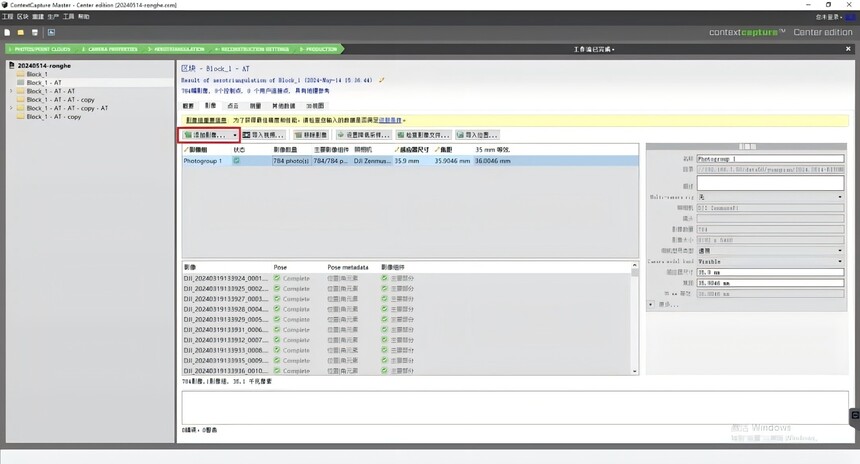This screenshot has width=860, height=464.
Task: Expand the Block_1 - AT - AT - copy - AT node
Action: [x=11, y=108]
